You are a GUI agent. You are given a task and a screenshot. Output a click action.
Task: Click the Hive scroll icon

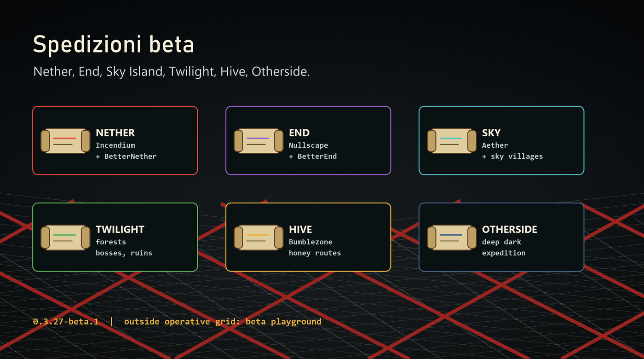(x=259, y=237)
